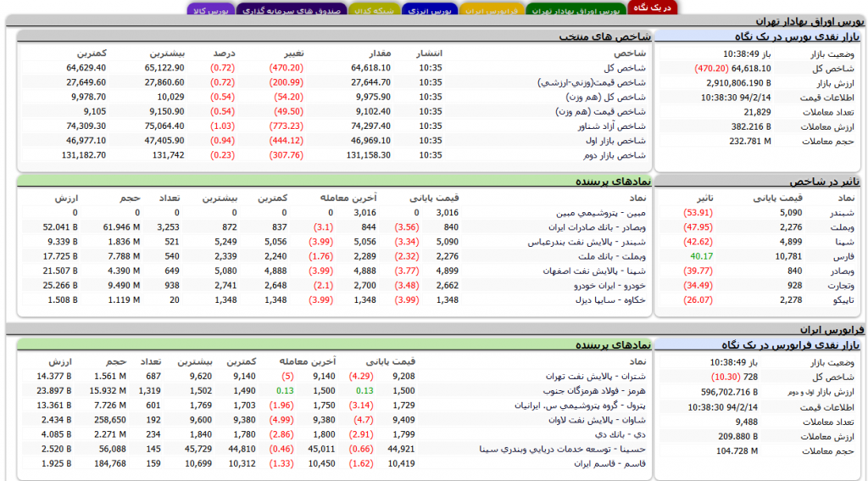Screen dimensions: 868x481
Task: Switch to the بورس کالا tab
Action: tap(210, 11)
